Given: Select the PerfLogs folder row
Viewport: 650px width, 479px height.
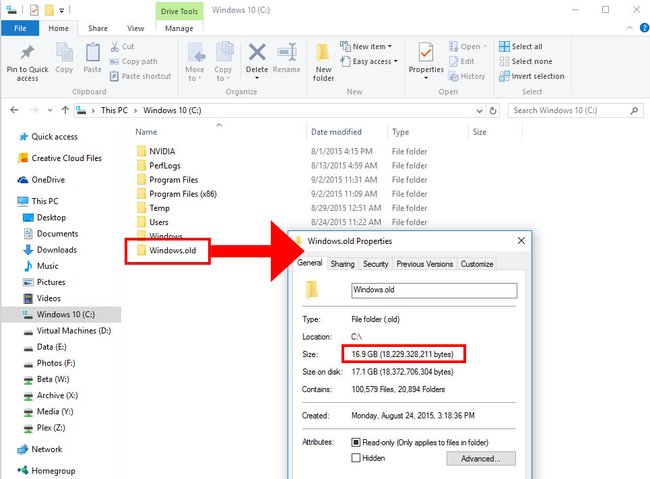Looking at the screenshot, I should click(x=159, y=165).
